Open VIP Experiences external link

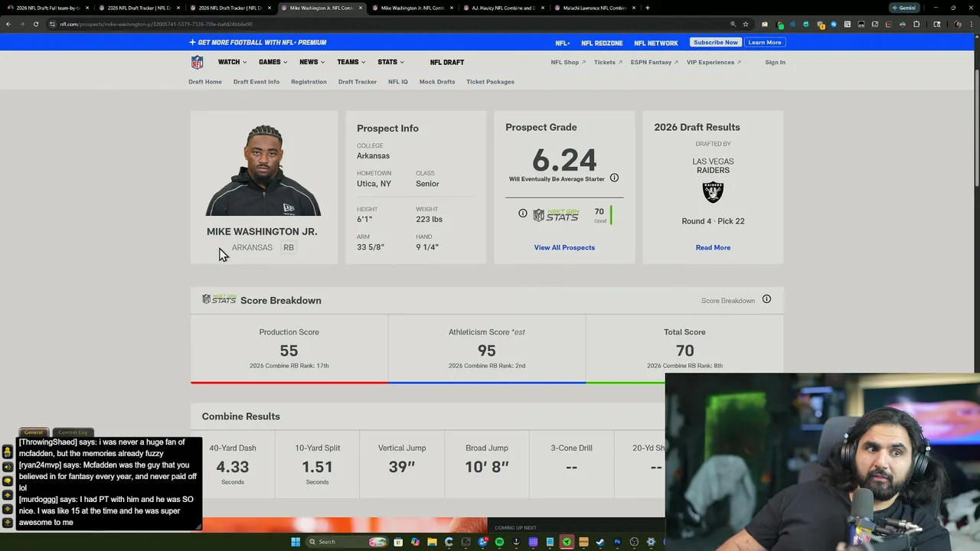pos(714,62)
